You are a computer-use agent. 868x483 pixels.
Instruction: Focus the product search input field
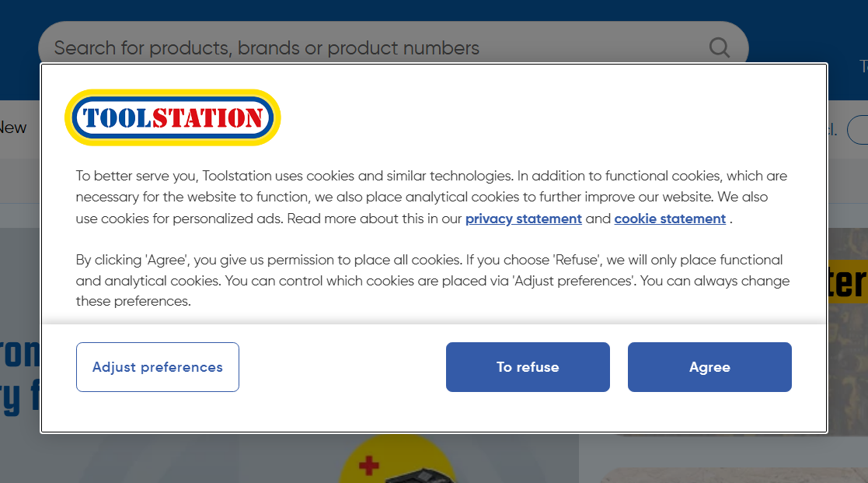click(x=373, y=47)
